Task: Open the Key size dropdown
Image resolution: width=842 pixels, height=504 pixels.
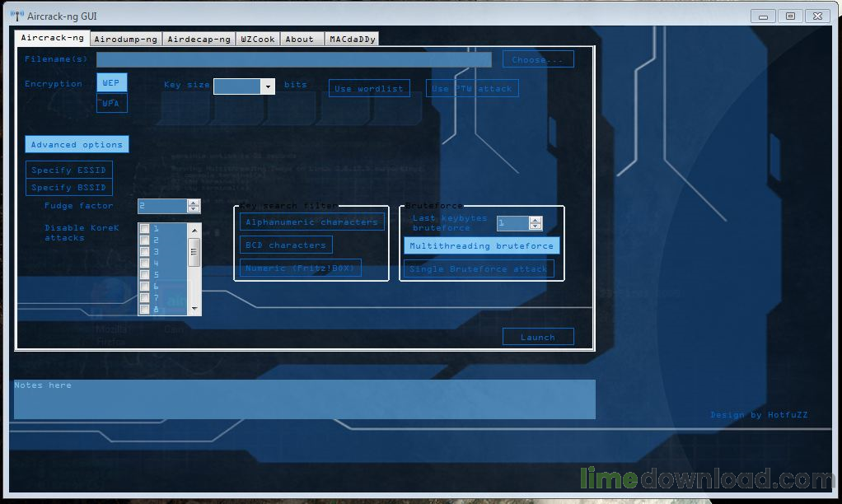Action: [x=267, y=86]
